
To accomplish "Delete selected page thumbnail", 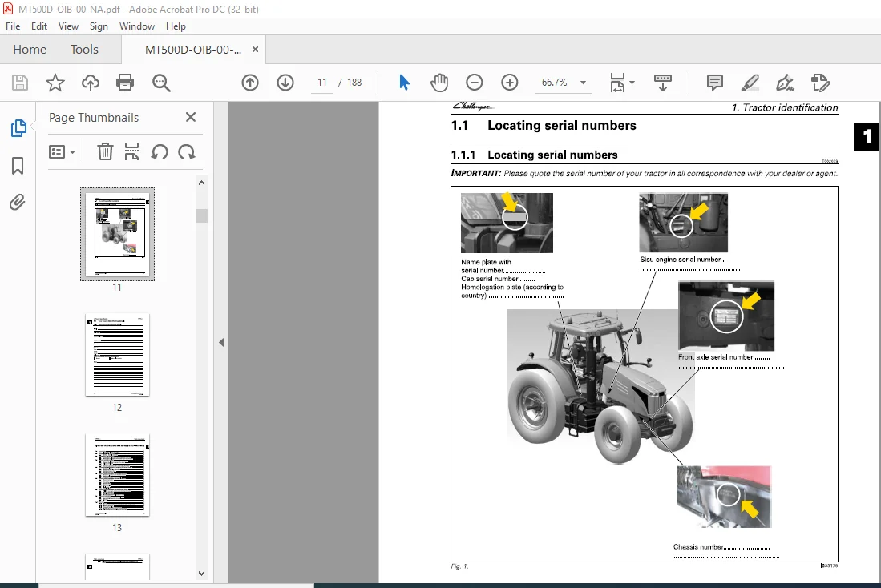I will coord(105,151).
